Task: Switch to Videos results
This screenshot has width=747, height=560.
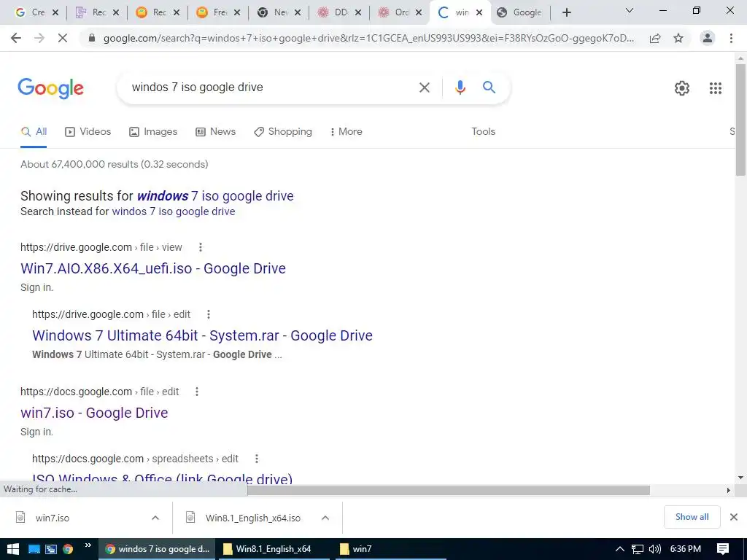Action: click(88, 132)
